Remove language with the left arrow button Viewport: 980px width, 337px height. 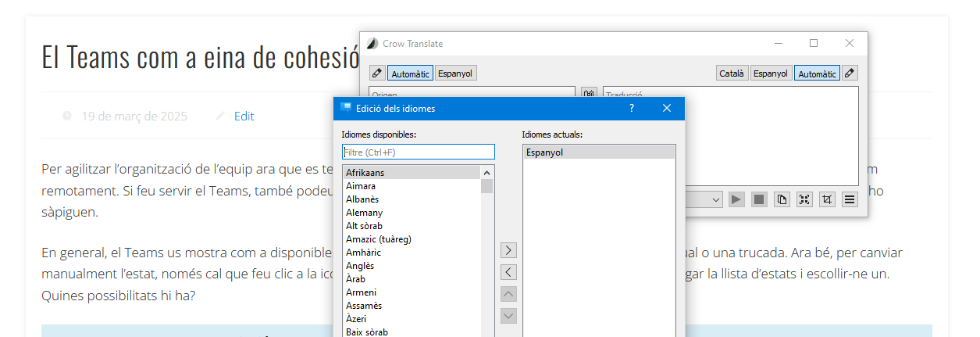508,272
